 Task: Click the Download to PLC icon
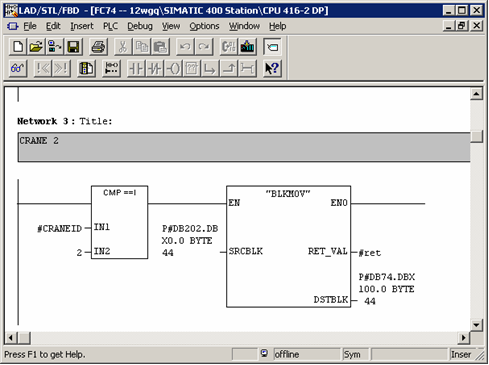coord(247,47)
